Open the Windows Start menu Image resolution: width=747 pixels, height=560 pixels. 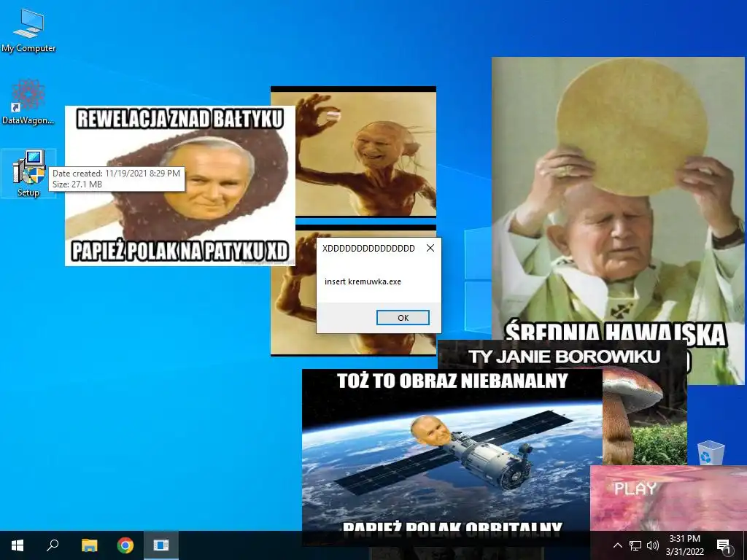click(x=18, y=545)
